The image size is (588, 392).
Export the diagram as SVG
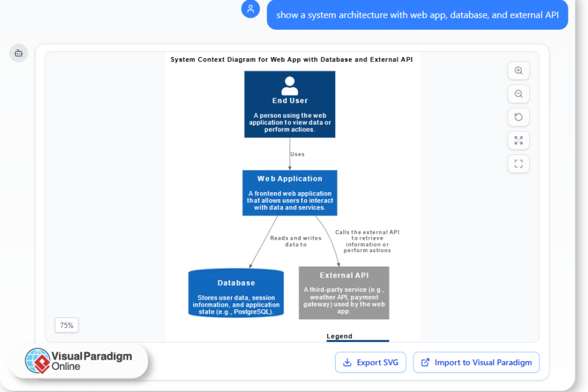tap(371, 362)
